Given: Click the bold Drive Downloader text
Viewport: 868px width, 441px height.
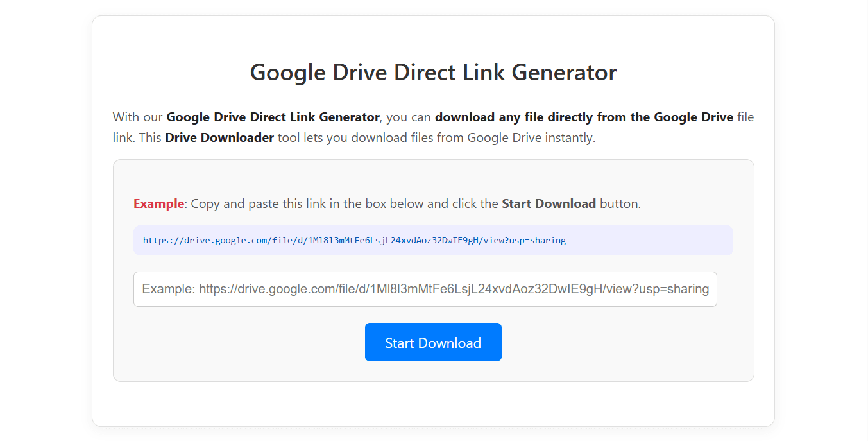Looking at the screenshot, I should pos(219,137).
